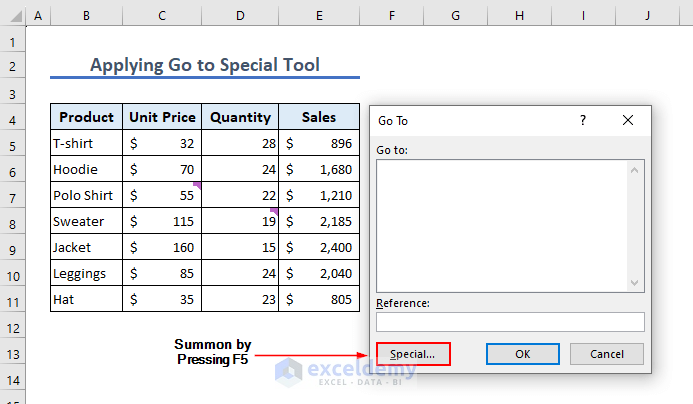Select the Product header cell
This screenshot has height=404, width=693.
[86, 117]
